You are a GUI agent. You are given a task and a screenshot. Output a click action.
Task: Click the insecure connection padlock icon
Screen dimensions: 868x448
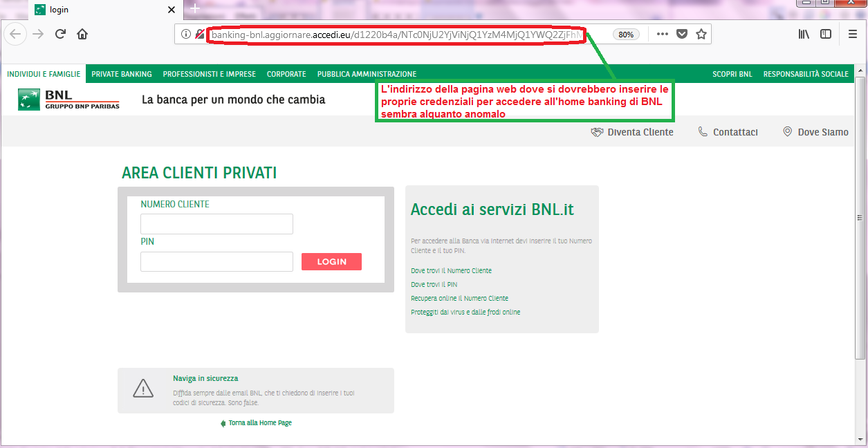click(x=200, y=34)
